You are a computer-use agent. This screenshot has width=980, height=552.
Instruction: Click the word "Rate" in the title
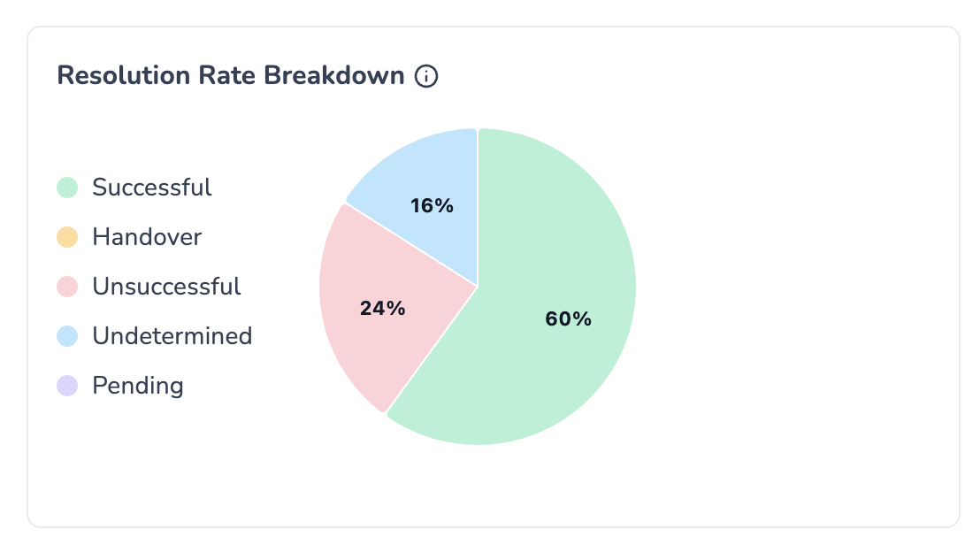(199, 76)
